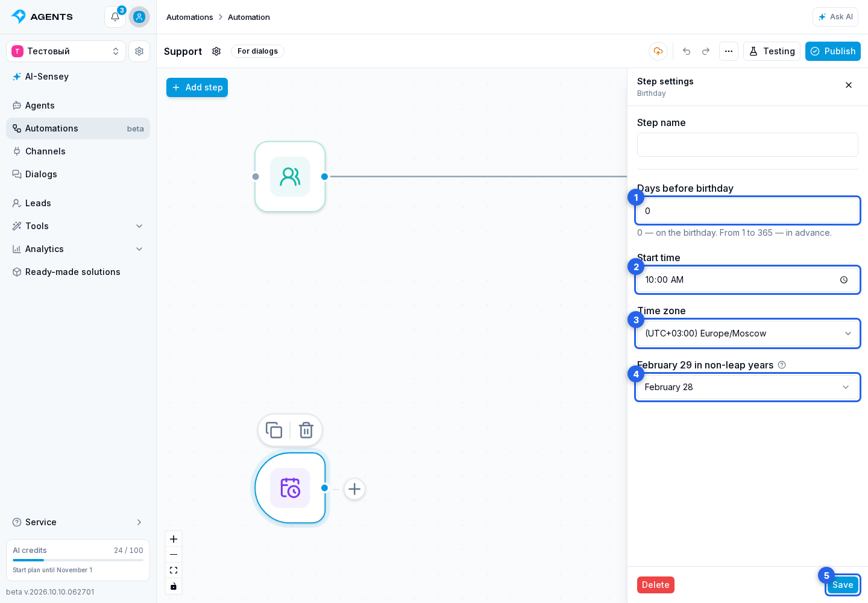Click the Testing button
Viewport: 868px width, 603px height.
[x=772, y=51]
